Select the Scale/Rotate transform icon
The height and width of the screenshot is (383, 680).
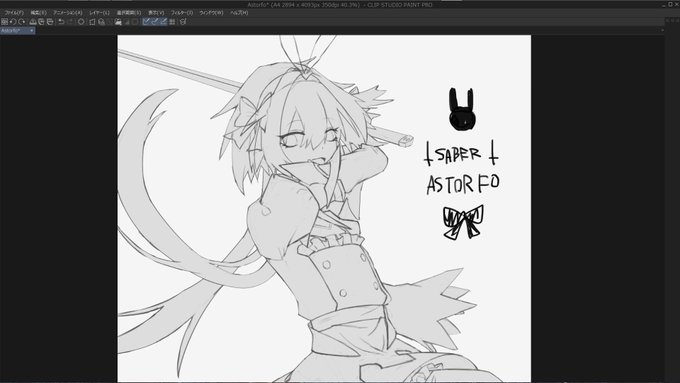[x=92, y=21]
